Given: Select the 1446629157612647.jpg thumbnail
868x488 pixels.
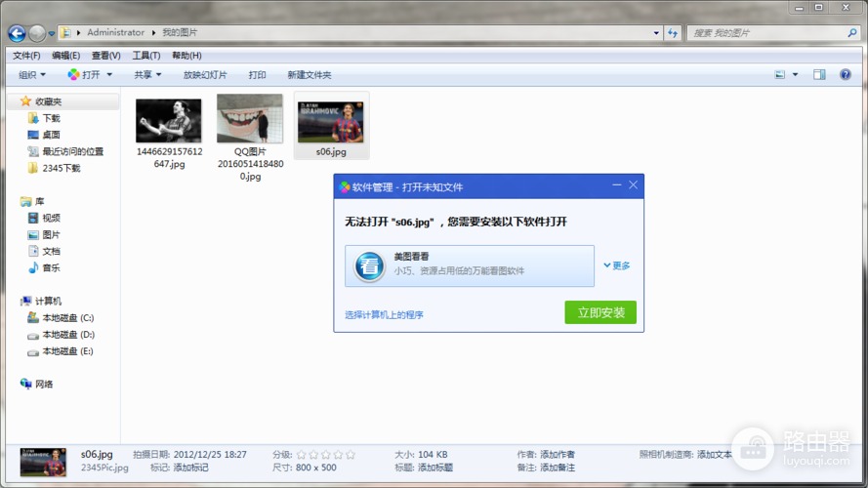Looking at the screenshot, I should click(169, 121).
